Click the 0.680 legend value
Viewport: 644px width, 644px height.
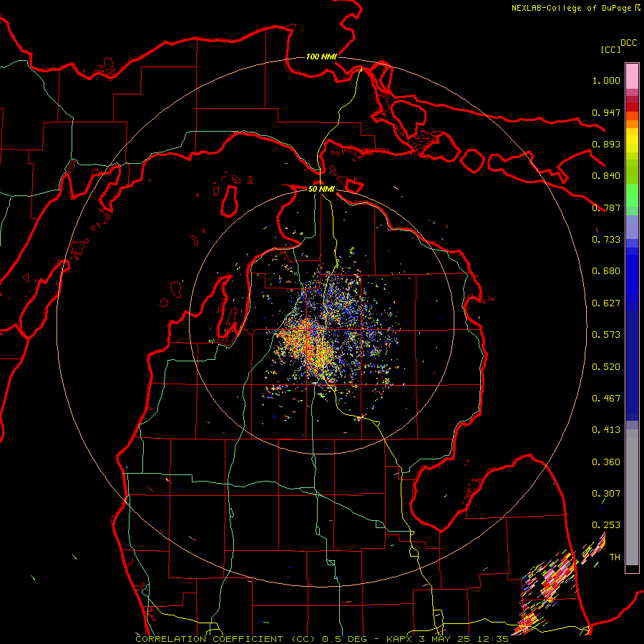(x=606, y=271)
